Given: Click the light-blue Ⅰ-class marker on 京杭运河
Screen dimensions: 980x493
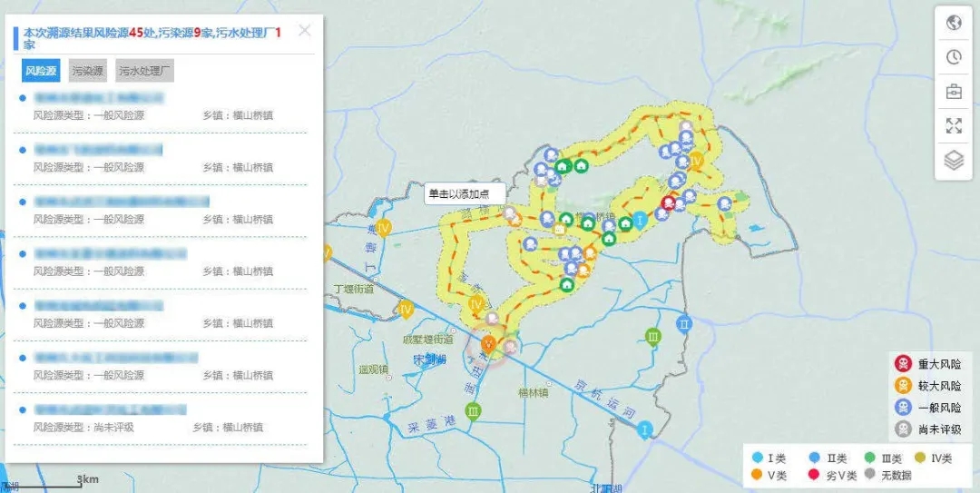Looking at the screenshot, I should coord(645,430).
